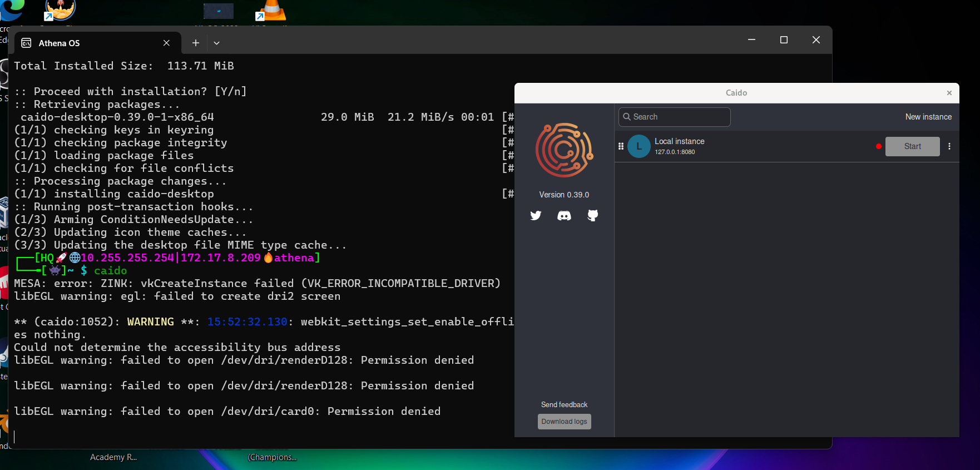
Task: Open a new terminal tab
Action: [x=196, y=43]
